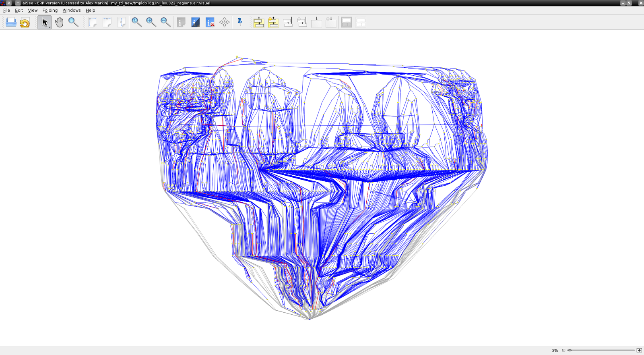644x355 pixels.
Task: Click the blue pushpin icon
Action: pyautogui.click(x=240, y=22)
